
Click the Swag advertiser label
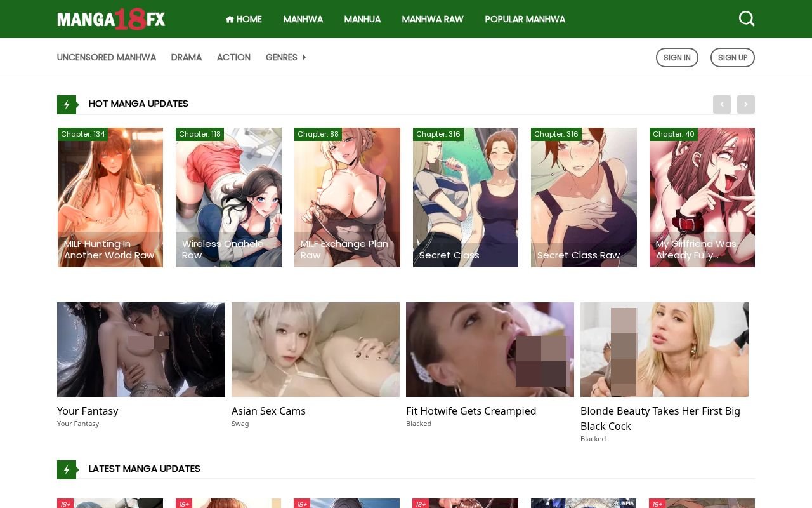(240, 424)
